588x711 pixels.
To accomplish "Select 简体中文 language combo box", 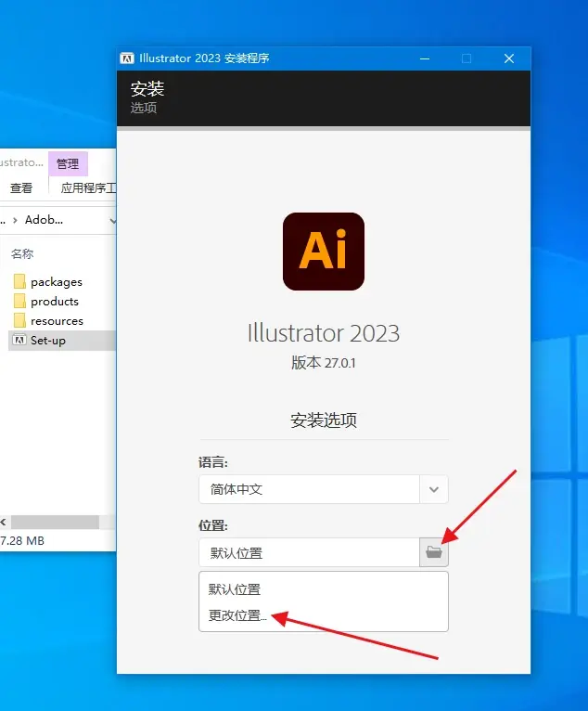I will point(324,489).
